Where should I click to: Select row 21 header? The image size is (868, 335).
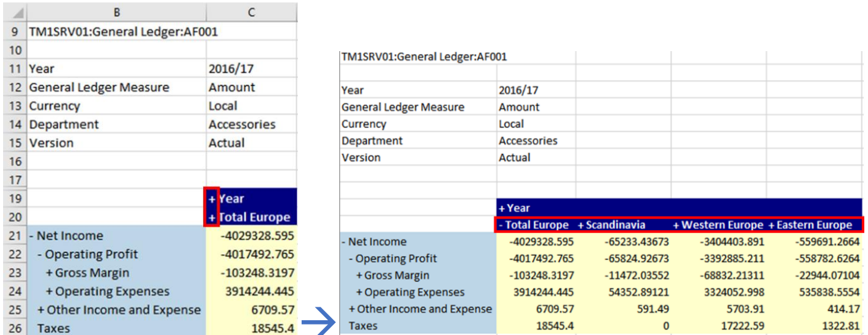14,235
